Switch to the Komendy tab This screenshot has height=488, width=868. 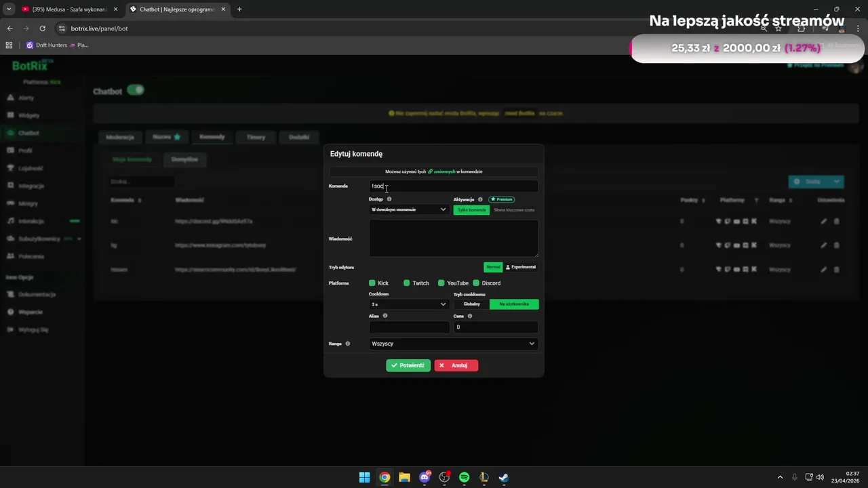(212, 137)
